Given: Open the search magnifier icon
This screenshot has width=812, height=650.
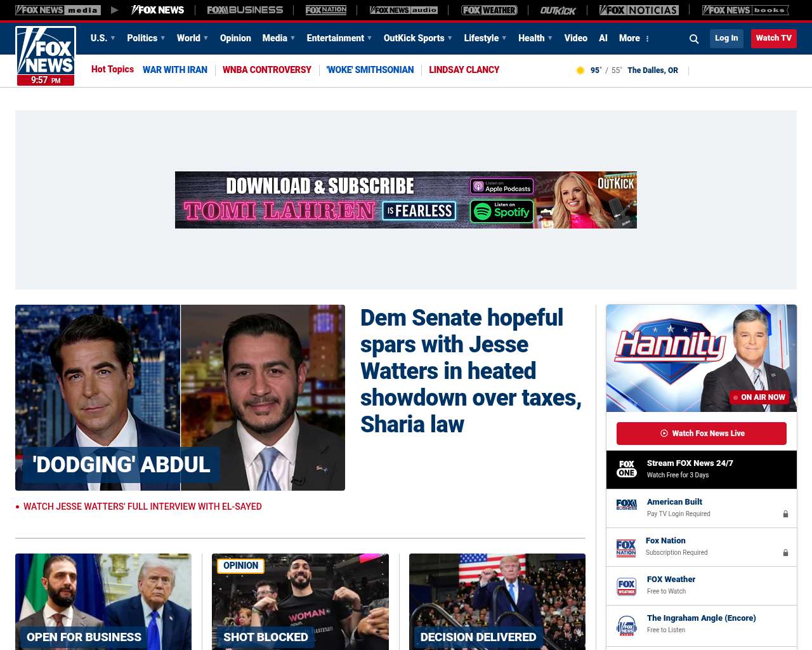Looking at the screenshot, I should 694,39.
